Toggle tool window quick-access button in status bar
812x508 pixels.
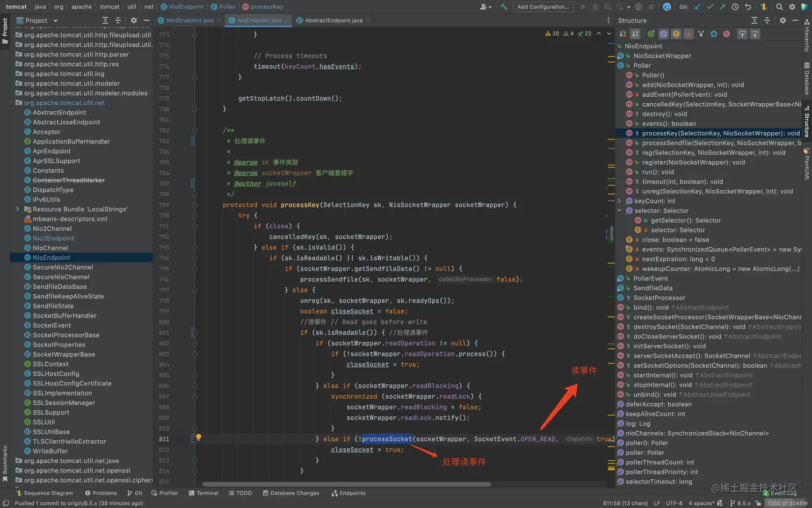6,503
